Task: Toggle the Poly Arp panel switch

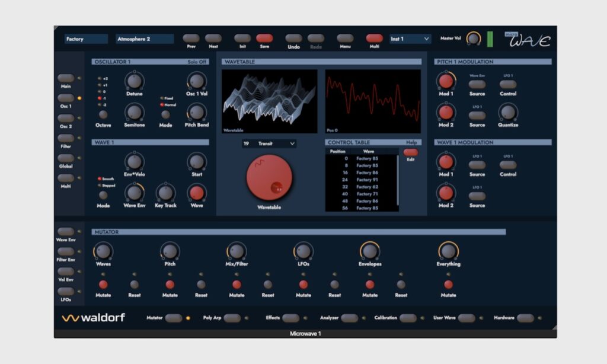Action: coord(232,318)
